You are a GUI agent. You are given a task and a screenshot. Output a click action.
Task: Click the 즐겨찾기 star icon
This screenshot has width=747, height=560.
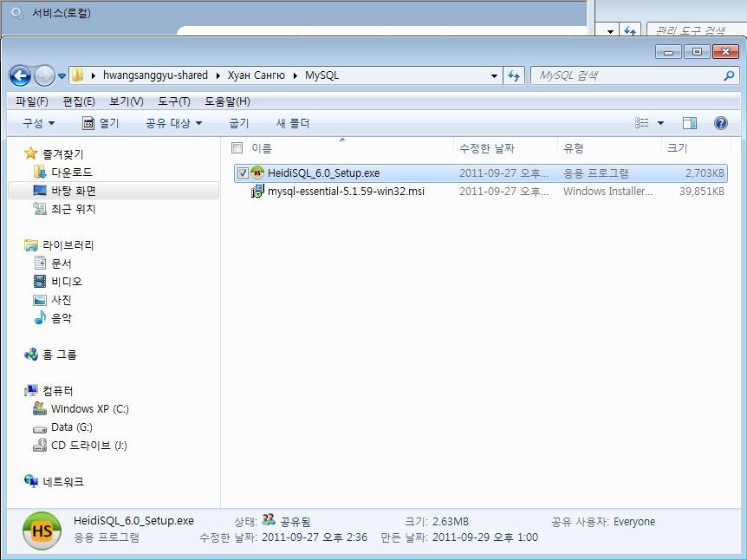[30, 153]
